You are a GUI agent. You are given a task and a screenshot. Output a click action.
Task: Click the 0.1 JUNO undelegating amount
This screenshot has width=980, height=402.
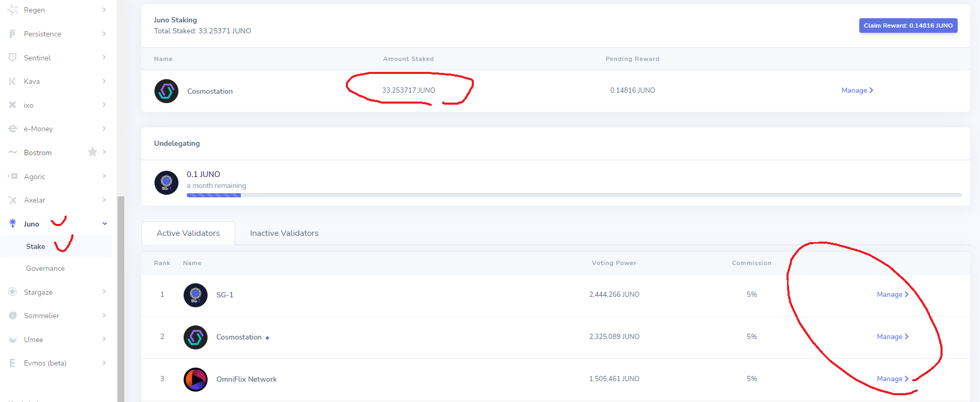click(203, 174)
